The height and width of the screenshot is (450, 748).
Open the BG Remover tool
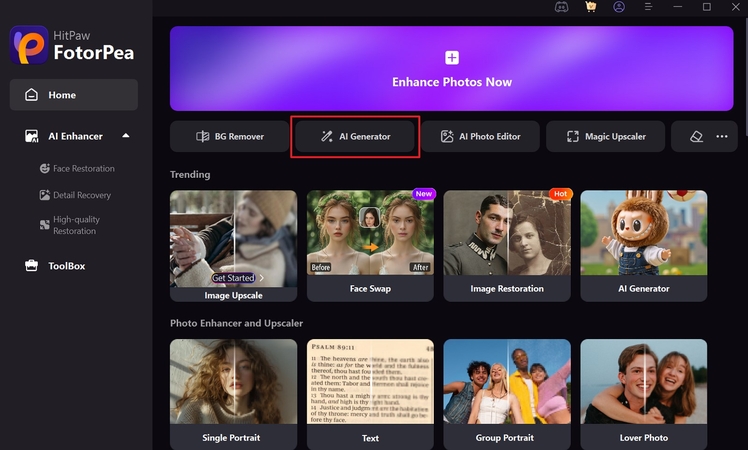(x=229, y=136)
